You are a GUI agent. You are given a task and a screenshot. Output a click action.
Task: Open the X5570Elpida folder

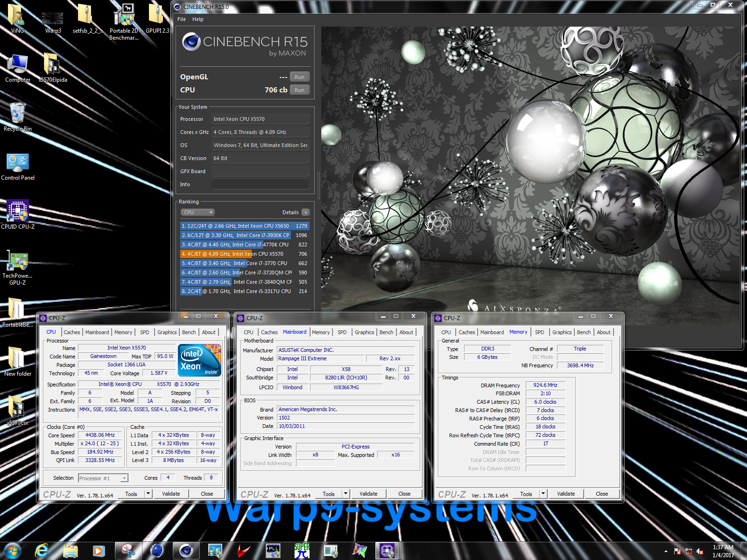[53, 68]
